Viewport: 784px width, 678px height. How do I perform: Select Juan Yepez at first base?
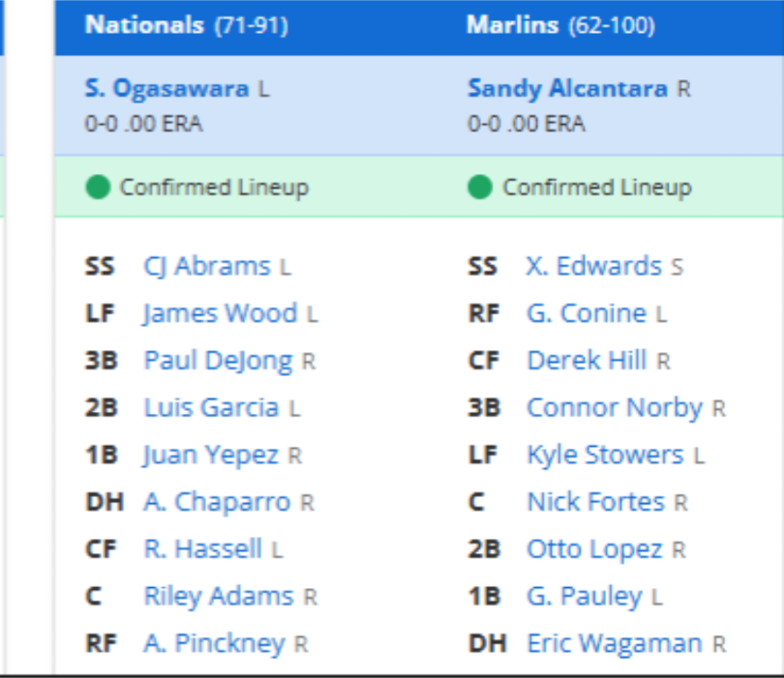coord(210,455)
